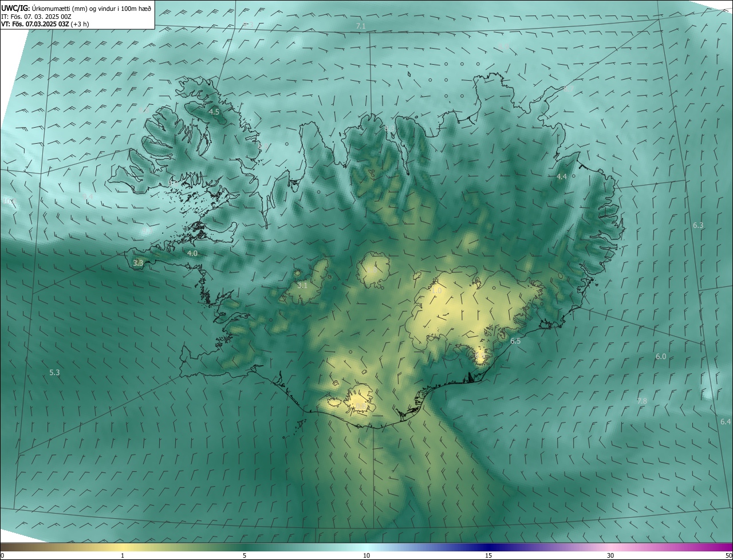733x560 pixels.
Task: Click the 4.0 value label on the map
Action: click(x=192, y=253)
